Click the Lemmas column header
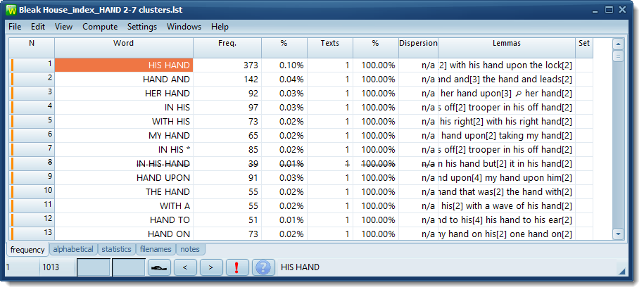644x292 pixels. click(x=507, y=48)
